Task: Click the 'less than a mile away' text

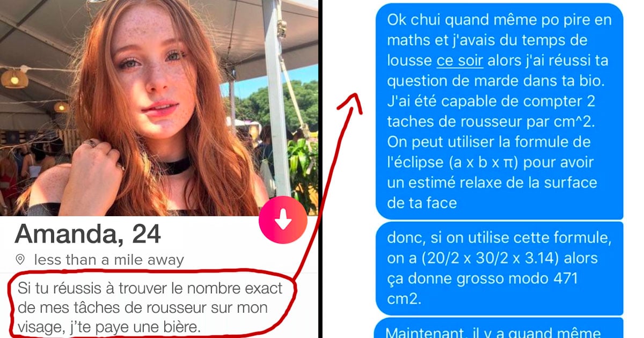Action: (x=108, y=260)
